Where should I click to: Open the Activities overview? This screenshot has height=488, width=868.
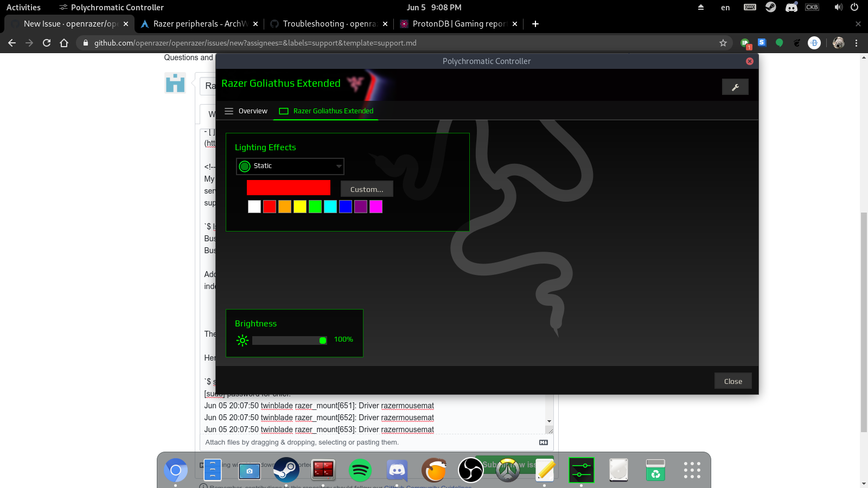[23, 8]
